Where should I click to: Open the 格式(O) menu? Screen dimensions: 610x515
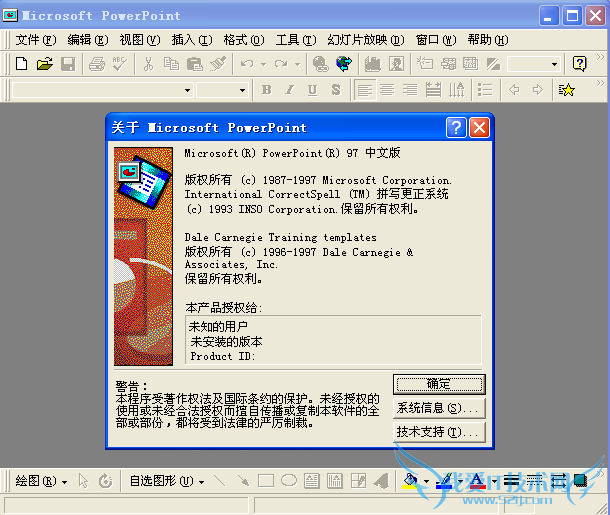244,40
